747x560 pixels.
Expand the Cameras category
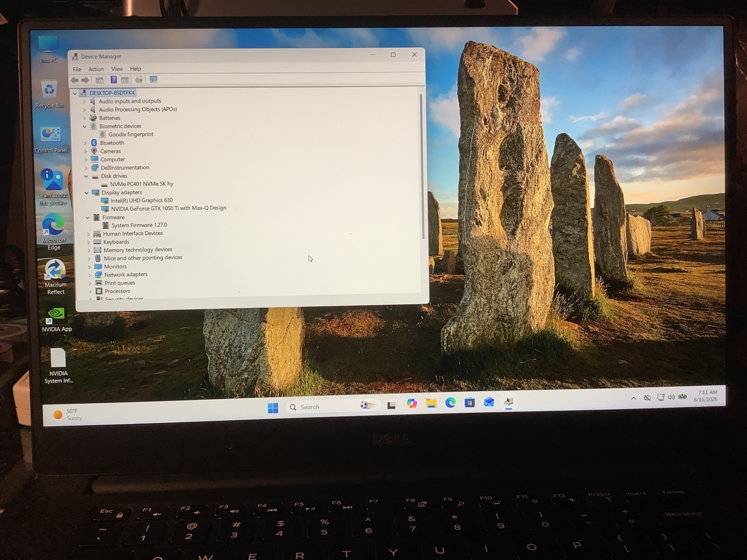[x=85, y=151]
